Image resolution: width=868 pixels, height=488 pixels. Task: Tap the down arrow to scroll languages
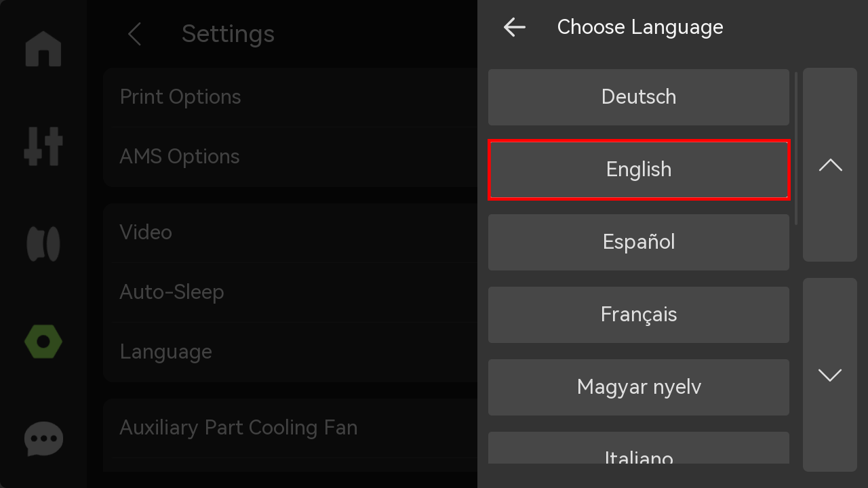point(830,375)
